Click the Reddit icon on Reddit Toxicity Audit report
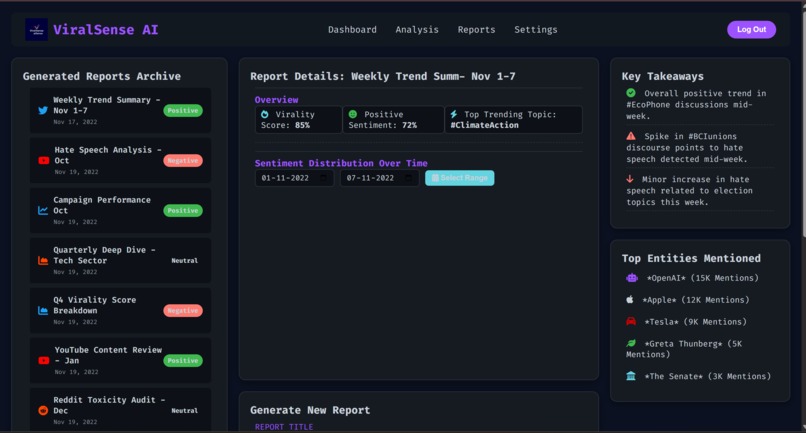 43,410
